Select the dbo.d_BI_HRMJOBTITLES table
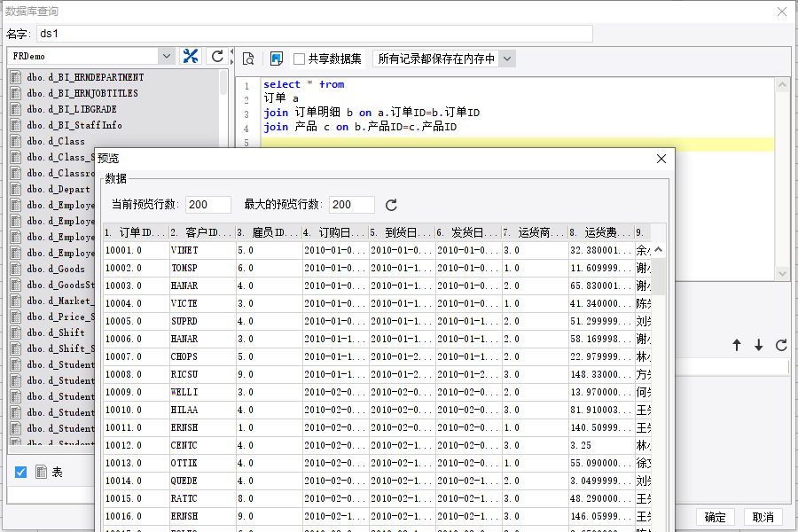 tap(82, 93)
